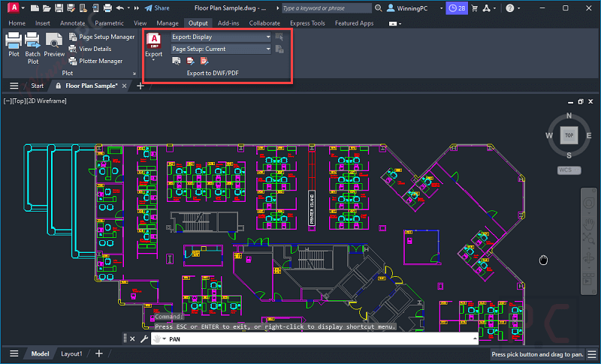The width and height of the screenshot is (601, 364).
Task: Open the Add-ins ribbon tab
Action: (228, 23)
